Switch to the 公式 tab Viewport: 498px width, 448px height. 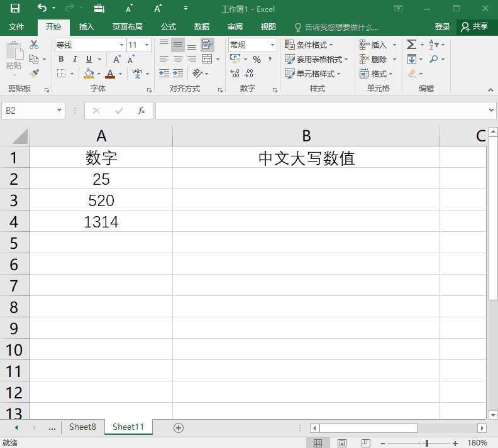pyautogui.click(x=169, y=27)
